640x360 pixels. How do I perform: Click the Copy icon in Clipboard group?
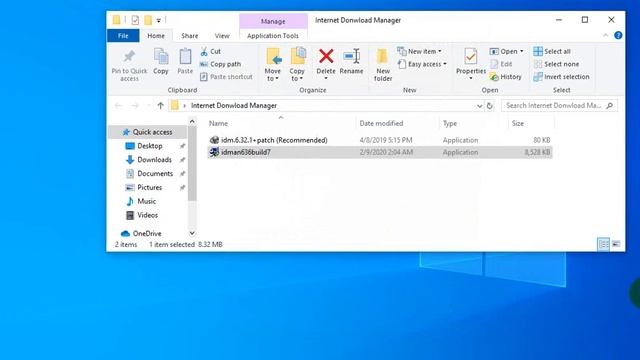(161, 56)
